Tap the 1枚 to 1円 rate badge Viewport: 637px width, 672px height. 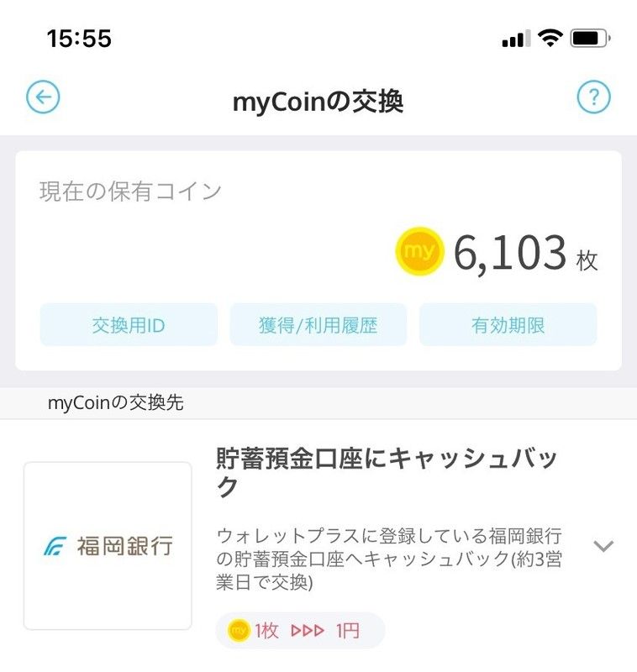300,630
